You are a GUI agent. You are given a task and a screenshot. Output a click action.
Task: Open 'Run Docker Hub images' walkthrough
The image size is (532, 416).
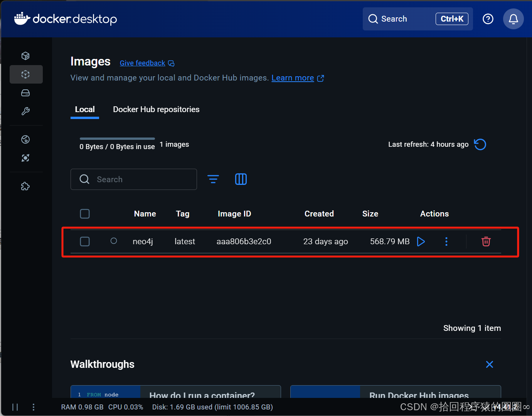pyautogui.click(x=396, y=392)
